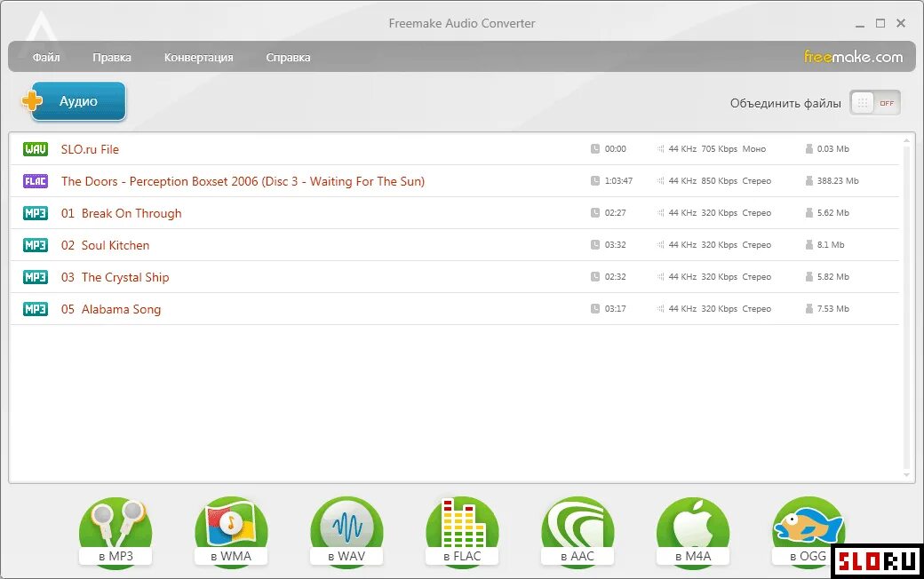924x579 pixels.
Task: Open the Конвертация menu
Action: 199,57
